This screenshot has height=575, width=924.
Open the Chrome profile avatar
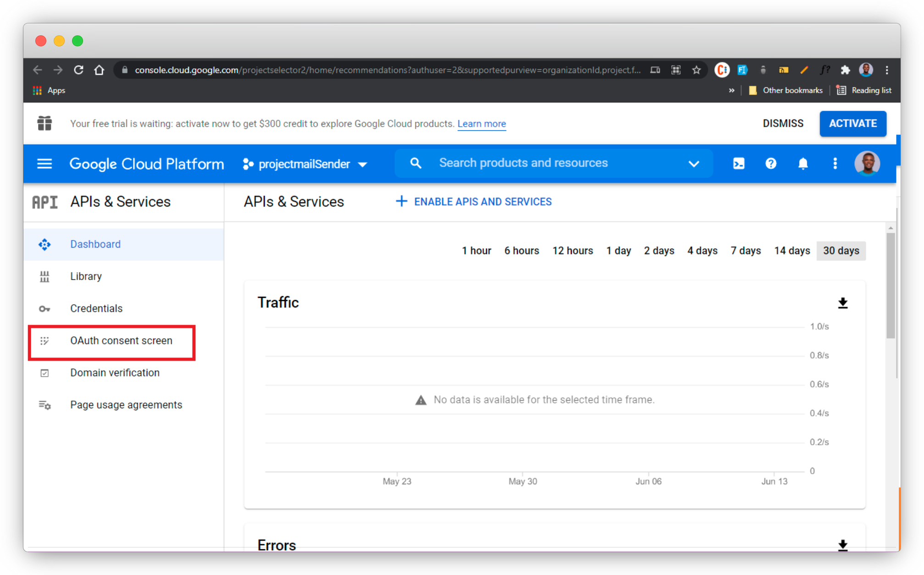[866, 70]
